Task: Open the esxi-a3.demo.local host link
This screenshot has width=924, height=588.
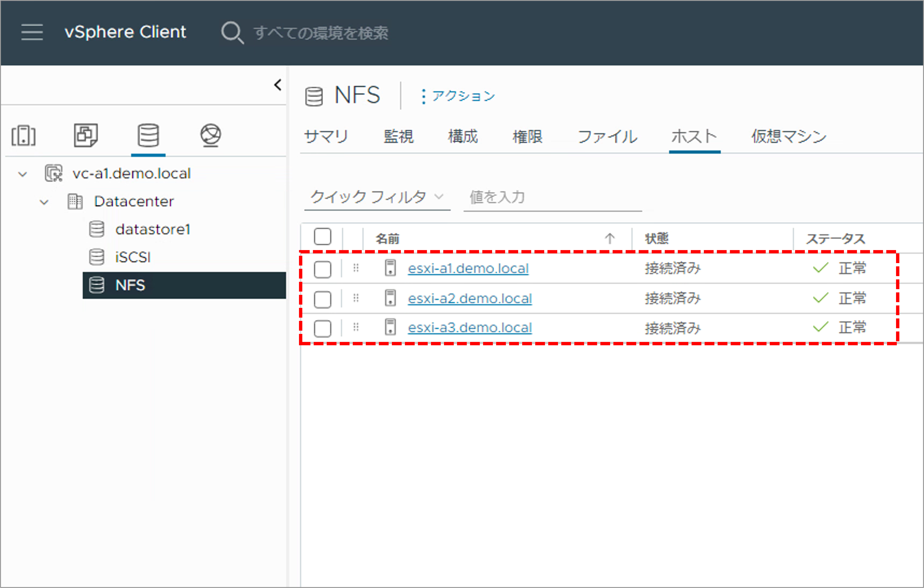Action: pyautogui.click(x=470, y=328)
